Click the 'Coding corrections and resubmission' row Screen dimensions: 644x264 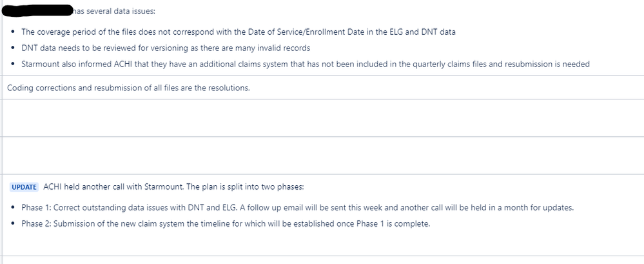(128, 88)
